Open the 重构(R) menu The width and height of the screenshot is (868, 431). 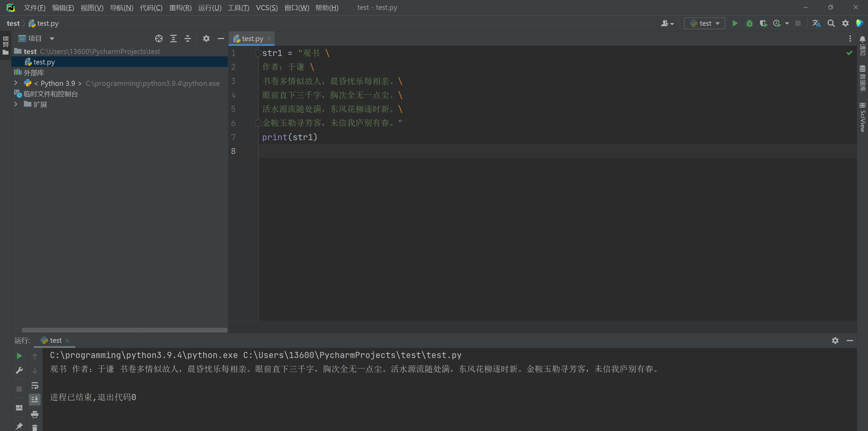tap(180, 7)
